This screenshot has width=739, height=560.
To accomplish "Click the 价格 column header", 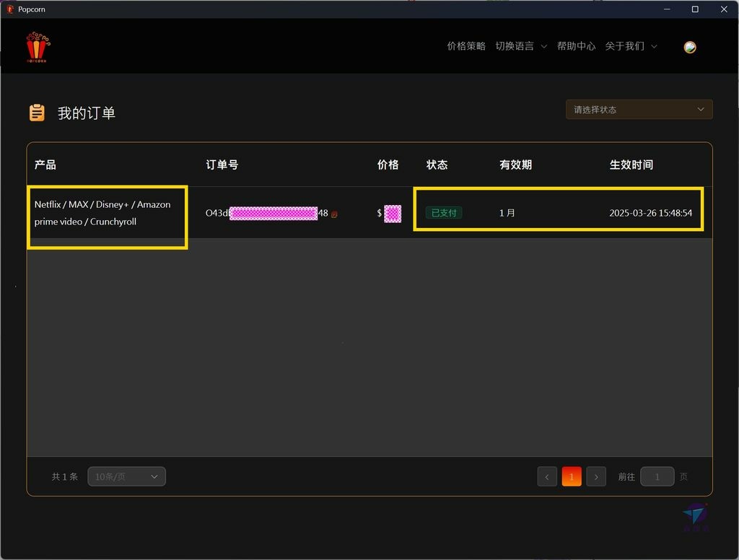I will click(388, 165).
